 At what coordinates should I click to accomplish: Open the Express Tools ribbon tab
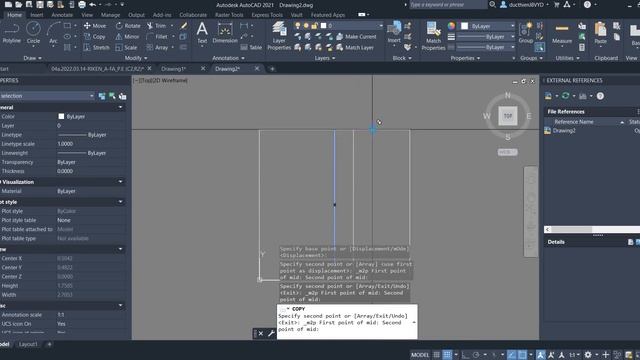(267, 15)
